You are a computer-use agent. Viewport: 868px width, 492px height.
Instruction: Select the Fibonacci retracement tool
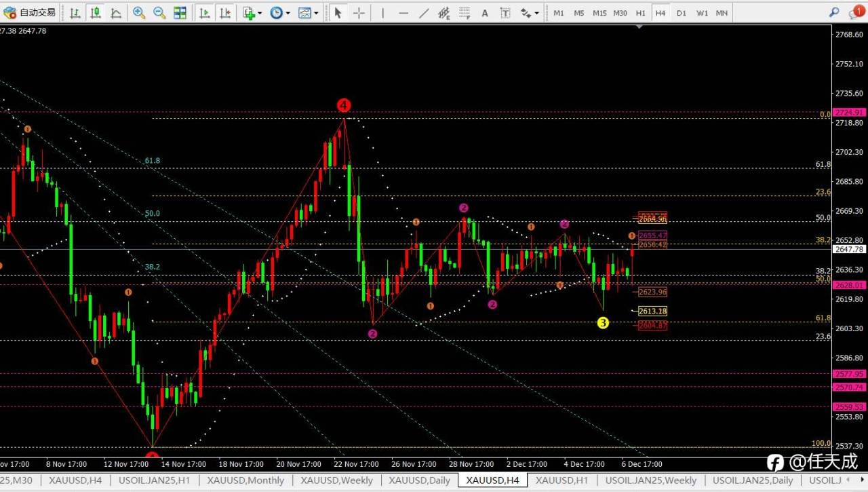[x=465, y=12]
